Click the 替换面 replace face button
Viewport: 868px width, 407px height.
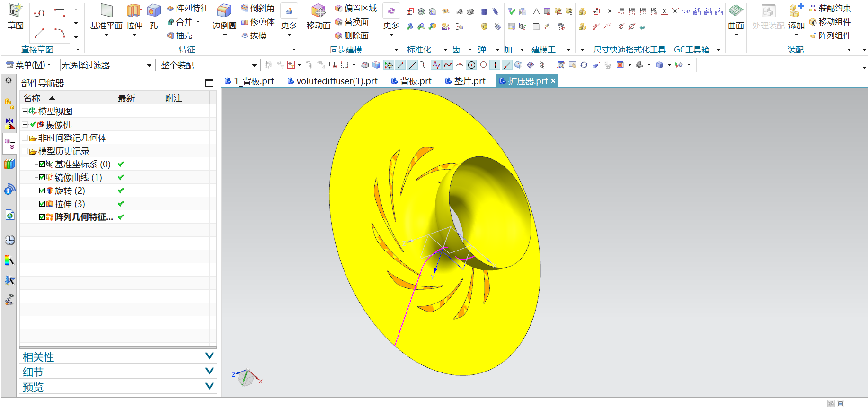pos(352,22)
